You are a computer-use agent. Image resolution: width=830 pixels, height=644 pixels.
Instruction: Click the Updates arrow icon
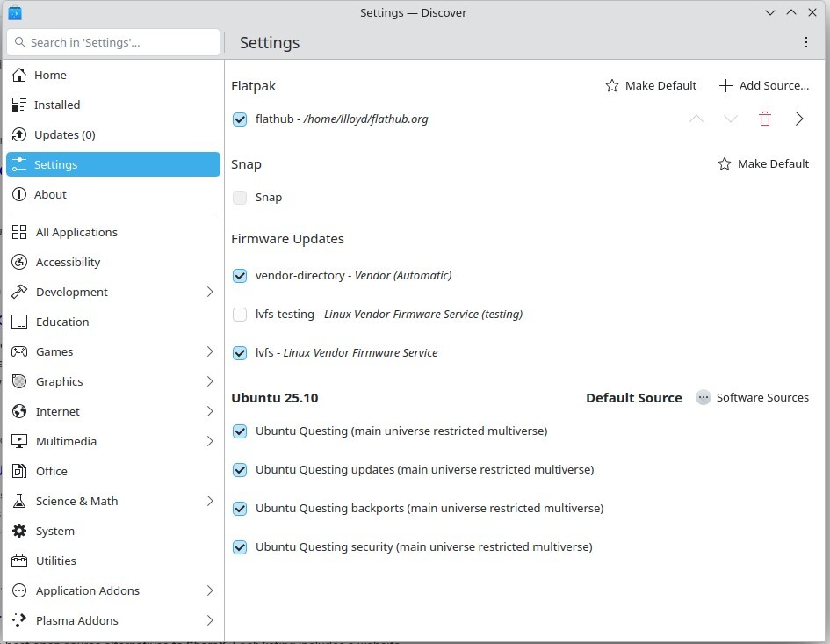tap(19, 134)
